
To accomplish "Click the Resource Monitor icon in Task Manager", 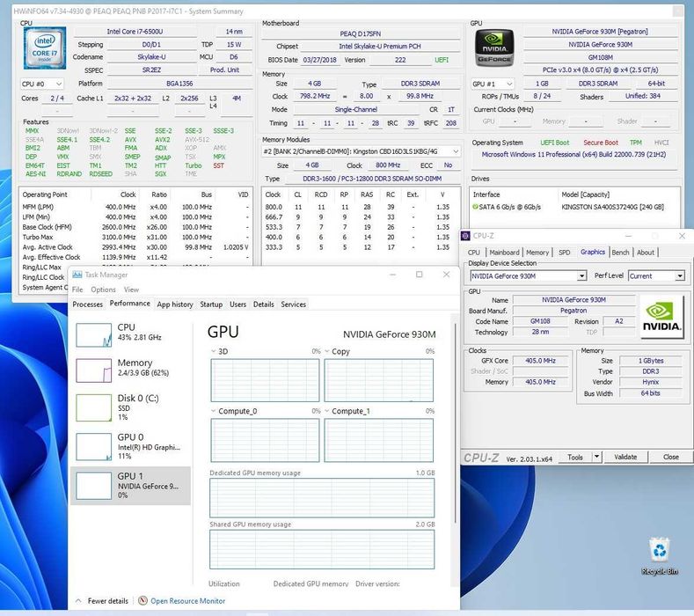I will click(142, 601).
